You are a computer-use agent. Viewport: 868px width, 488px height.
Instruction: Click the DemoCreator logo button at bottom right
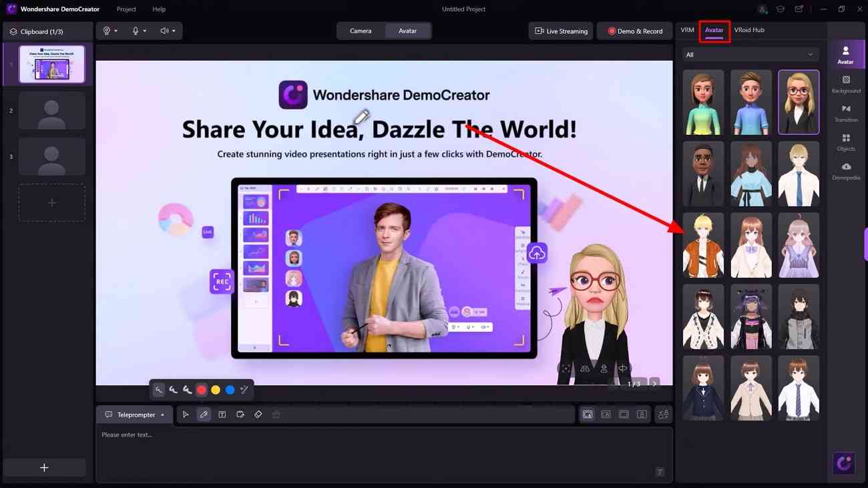pos(844,463)
